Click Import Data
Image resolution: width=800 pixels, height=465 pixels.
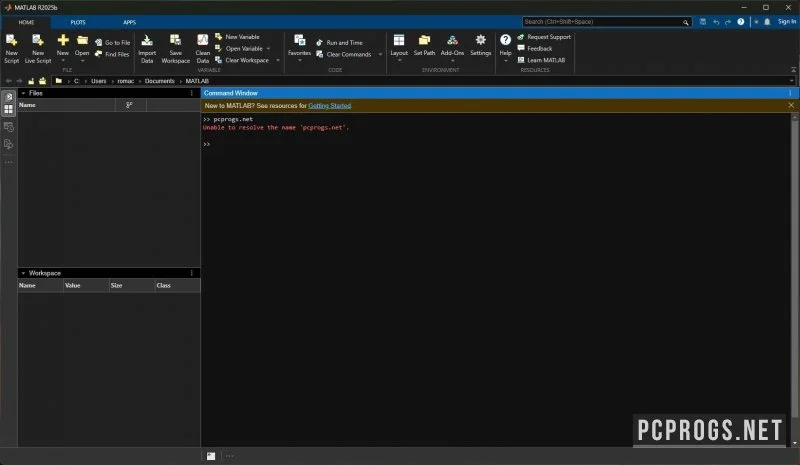coord(147,49)
